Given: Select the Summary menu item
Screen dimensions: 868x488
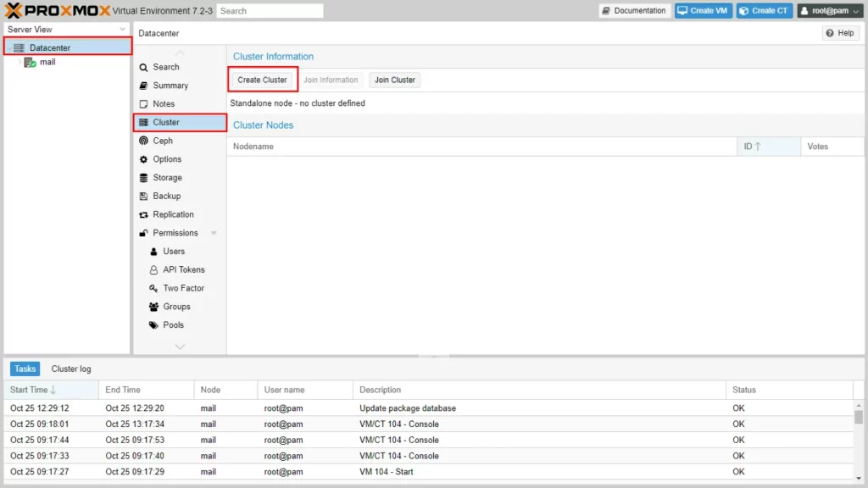Looking at the screenshot, I should click(x=170, y=86).
